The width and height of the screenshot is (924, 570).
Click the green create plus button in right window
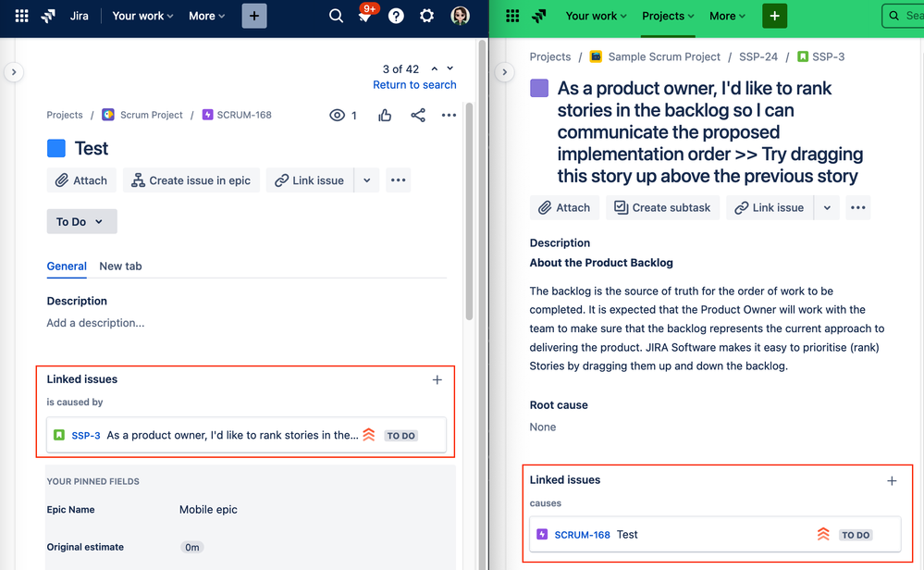(774, 16)
